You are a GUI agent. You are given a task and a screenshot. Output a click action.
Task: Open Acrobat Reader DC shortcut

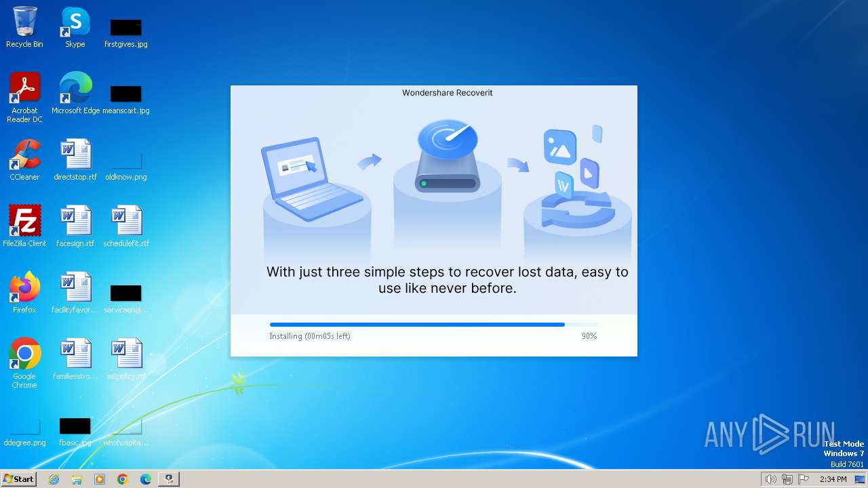(x=24, y=98)
